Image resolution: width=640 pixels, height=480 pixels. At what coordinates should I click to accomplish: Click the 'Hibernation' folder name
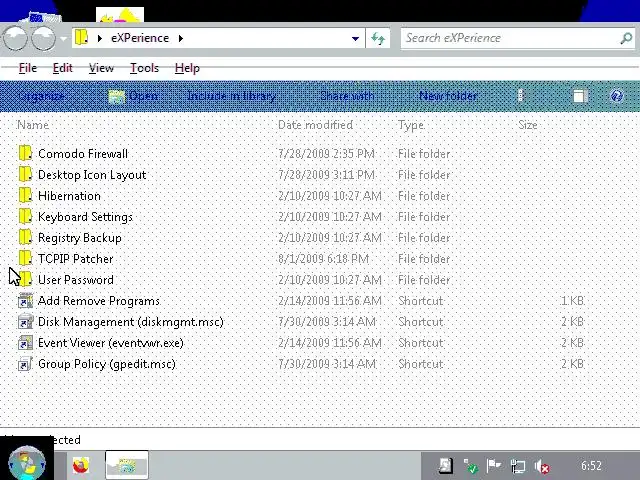(x=69, y=196)
